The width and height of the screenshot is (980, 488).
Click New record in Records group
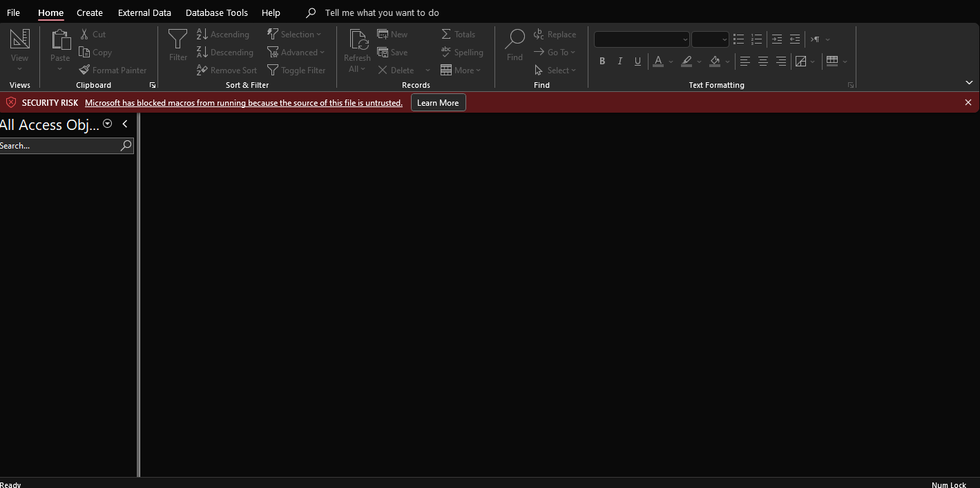pos(392,34)
